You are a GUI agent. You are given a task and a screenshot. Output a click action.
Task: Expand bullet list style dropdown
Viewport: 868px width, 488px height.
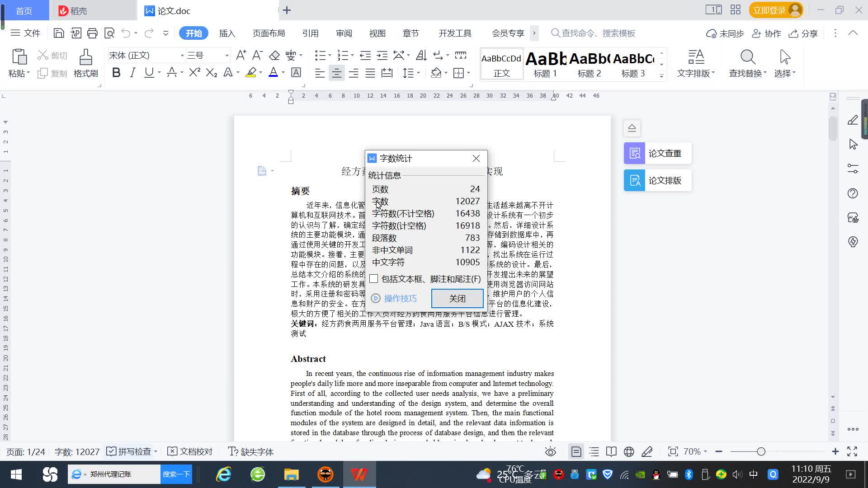330,55
